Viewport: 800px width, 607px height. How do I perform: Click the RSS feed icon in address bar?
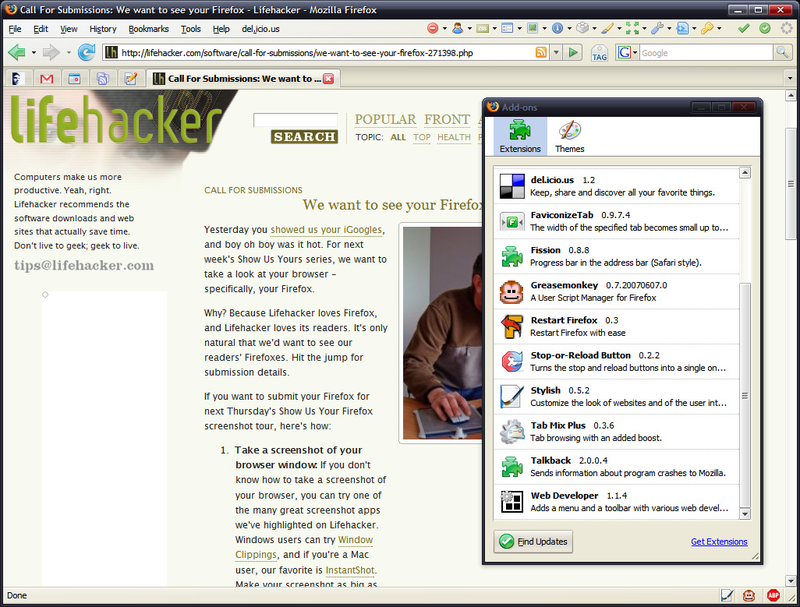[x=541, y=52]
